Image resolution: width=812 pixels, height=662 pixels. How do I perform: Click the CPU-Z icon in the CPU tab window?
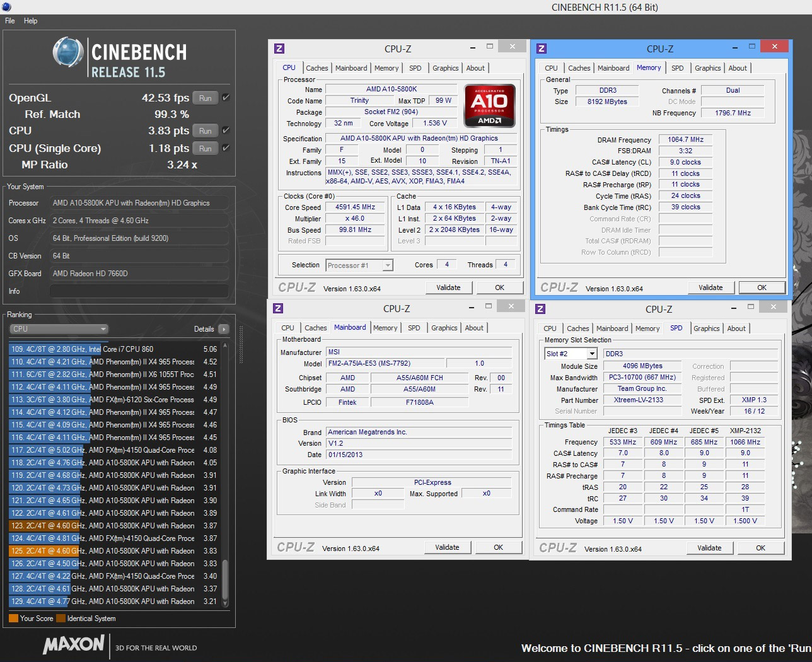279,49
